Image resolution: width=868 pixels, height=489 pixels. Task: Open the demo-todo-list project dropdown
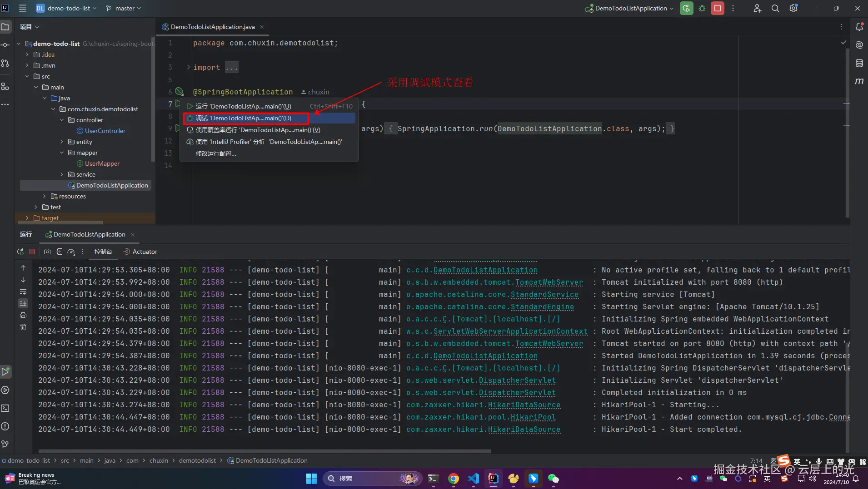66,8
